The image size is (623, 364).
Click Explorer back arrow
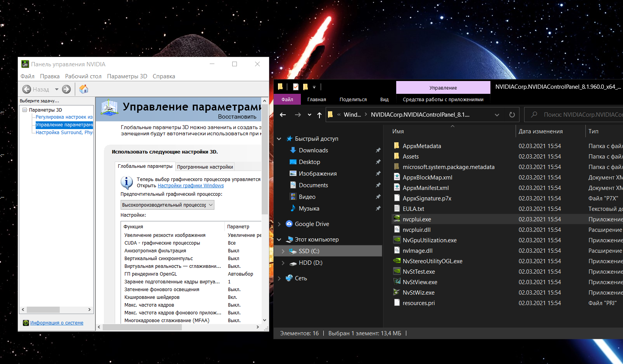click(283, 115)
